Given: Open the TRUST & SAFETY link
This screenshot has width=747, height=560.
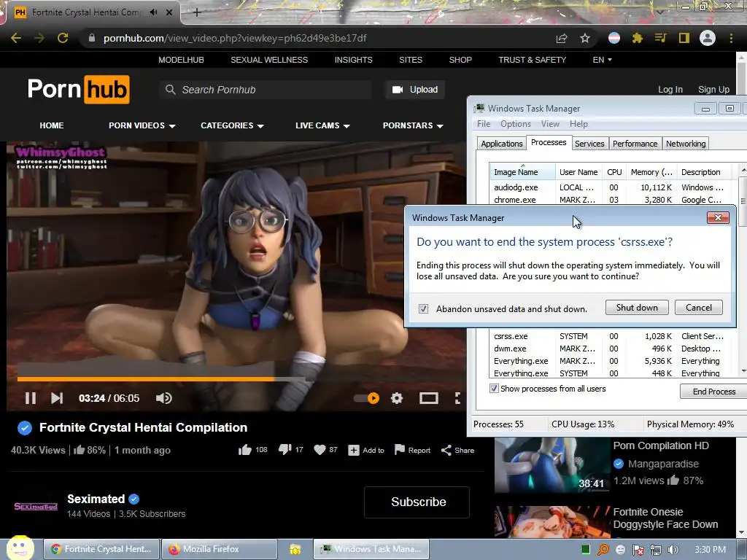Looking at the screenshot, I should [532, 60].
